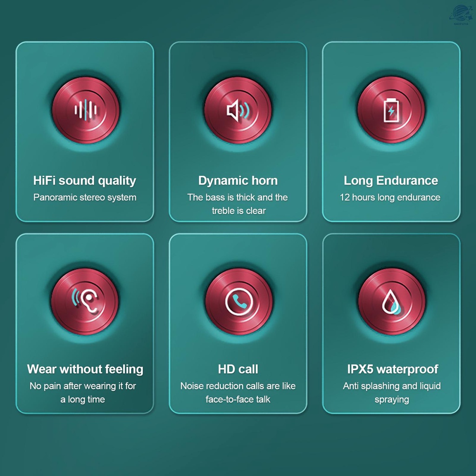
Task: Click the planet logo in the corner
Action: click(461, 14)
